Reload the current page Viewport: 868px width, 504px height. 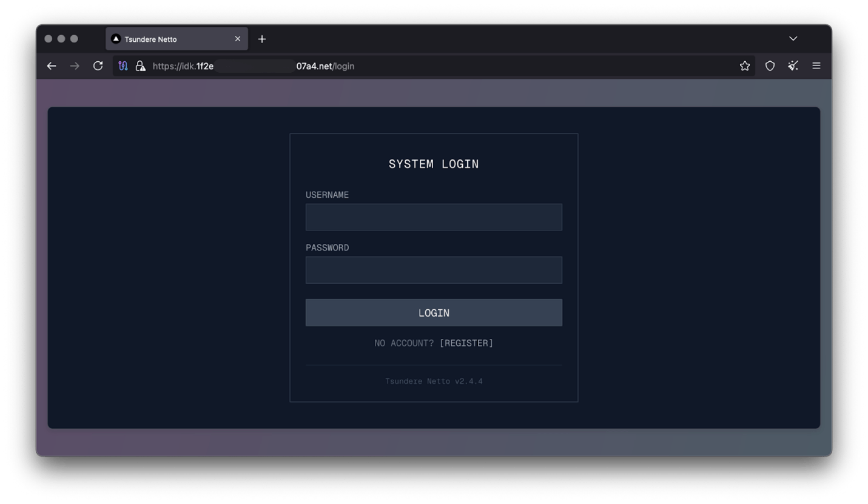[x=98, y=66]
